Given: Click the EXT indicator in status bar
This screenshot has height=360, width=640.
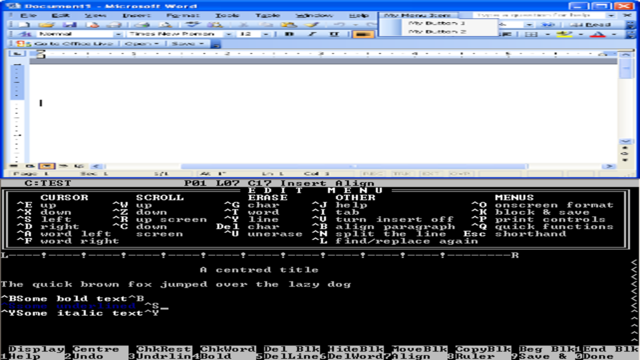Looking at the screenshot, I should point(430,173).
